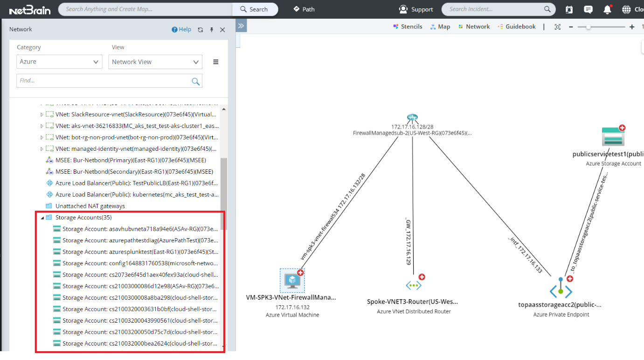This screenshot has height=360, width=644.
Task: Select the Unattached NAT gateways folder
Action: [x=85, y=206]
